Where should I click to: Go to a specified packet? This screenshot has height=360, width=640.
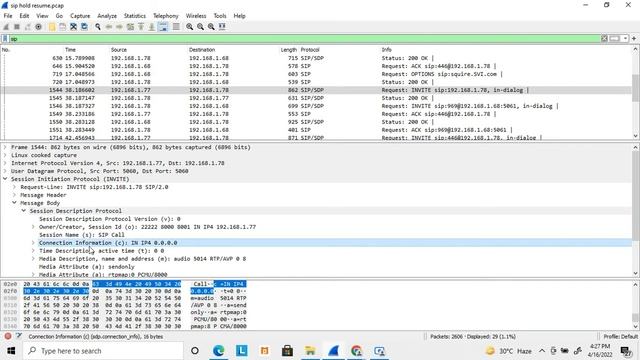(130, 27)
